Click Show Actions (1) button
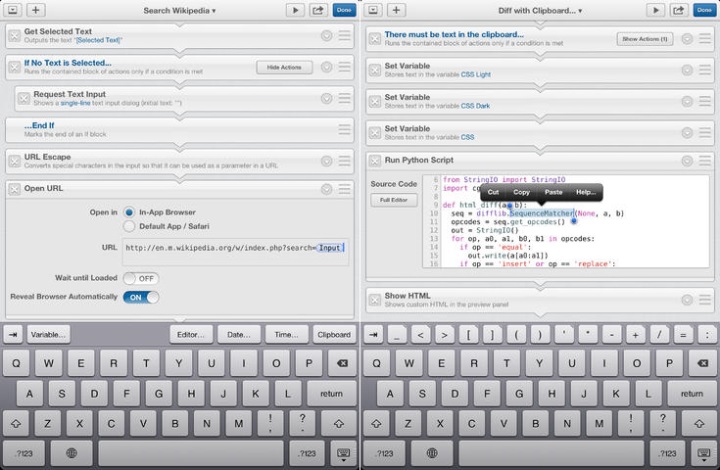 (645, 39)
